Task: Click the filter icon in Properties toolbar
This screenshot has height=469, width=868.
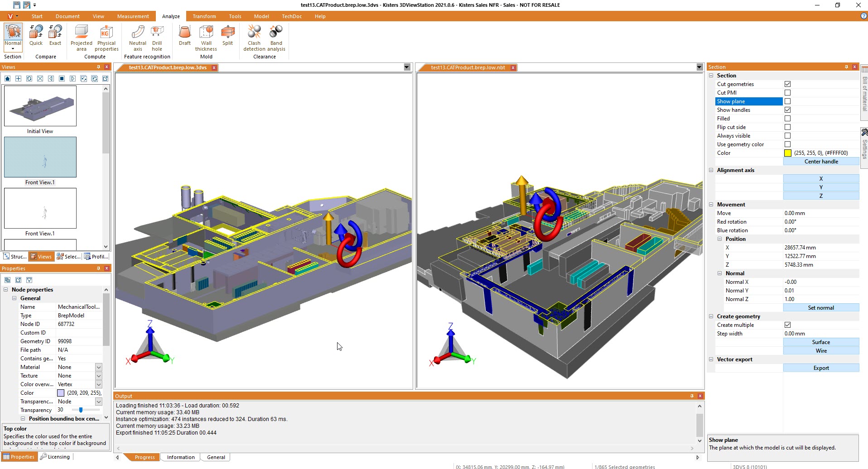Action: coord(29,280)
